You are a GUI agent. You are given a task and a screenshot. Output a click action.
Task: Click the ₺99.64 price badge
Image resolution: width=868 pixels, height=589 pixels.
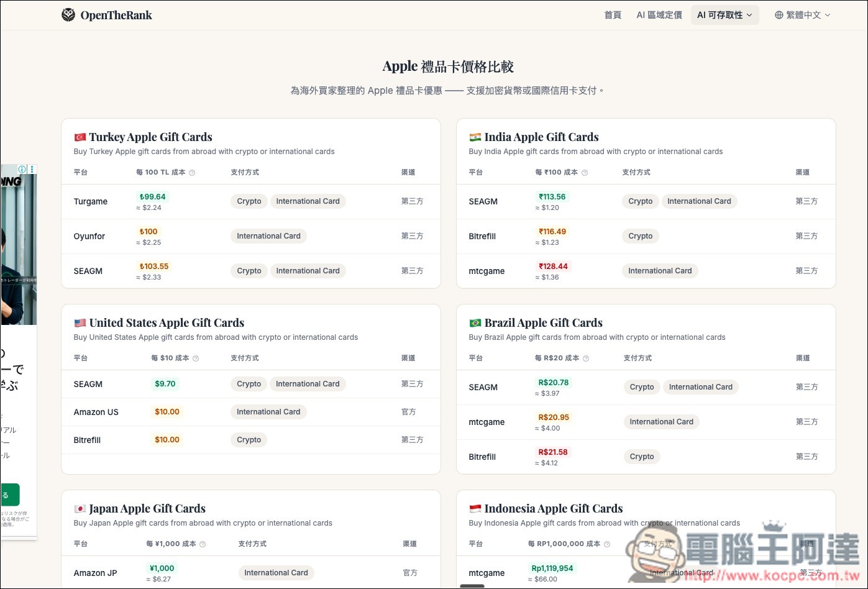(152, 196)
